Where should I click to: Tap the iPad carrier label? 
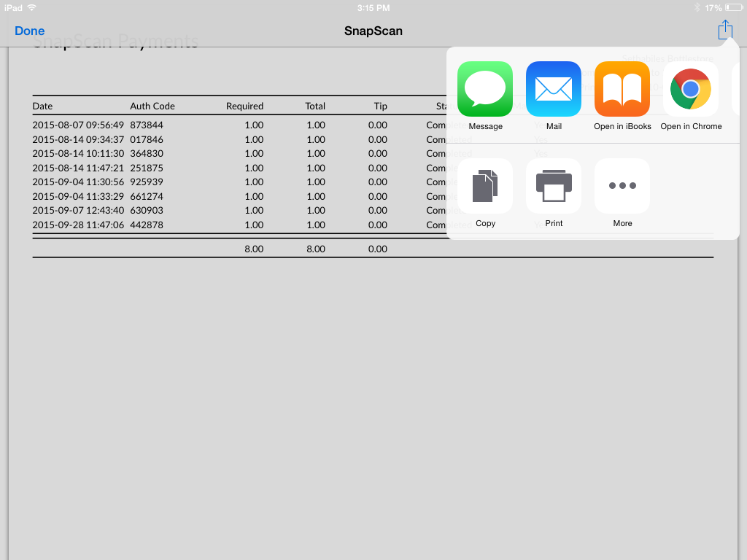13,7
